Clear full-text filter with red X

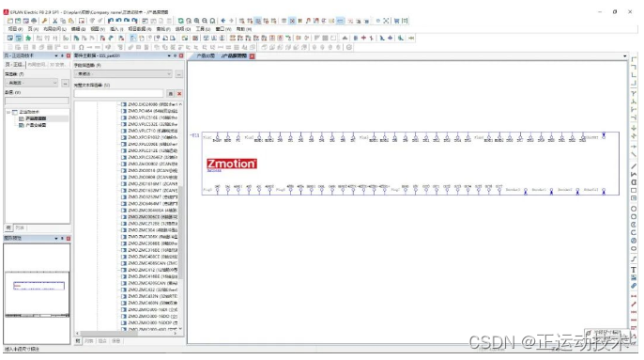[179, 94]
